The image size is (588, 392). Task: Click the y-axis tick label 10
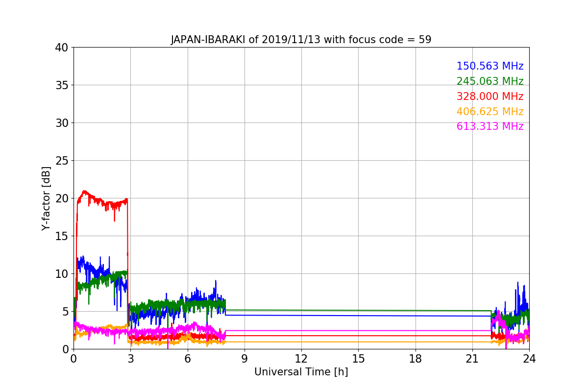[x=62, y=274]
